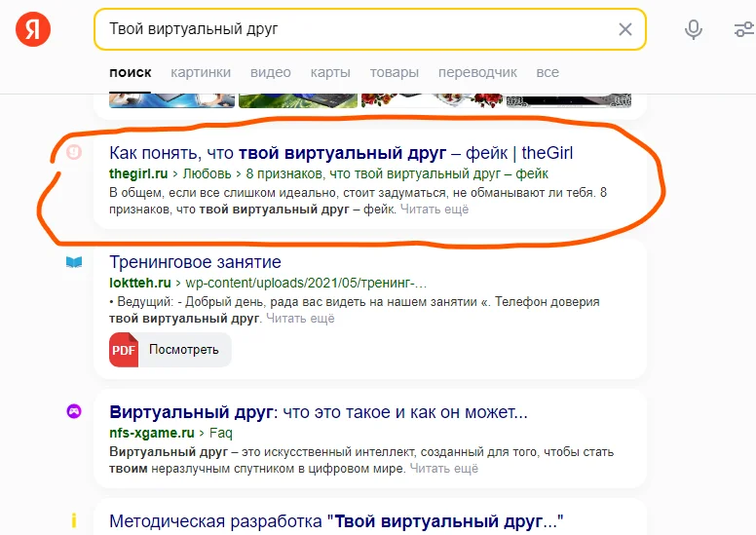Switch to the картинки tab
The width and height of the screenshot is (756, 535).
point(201,72)
